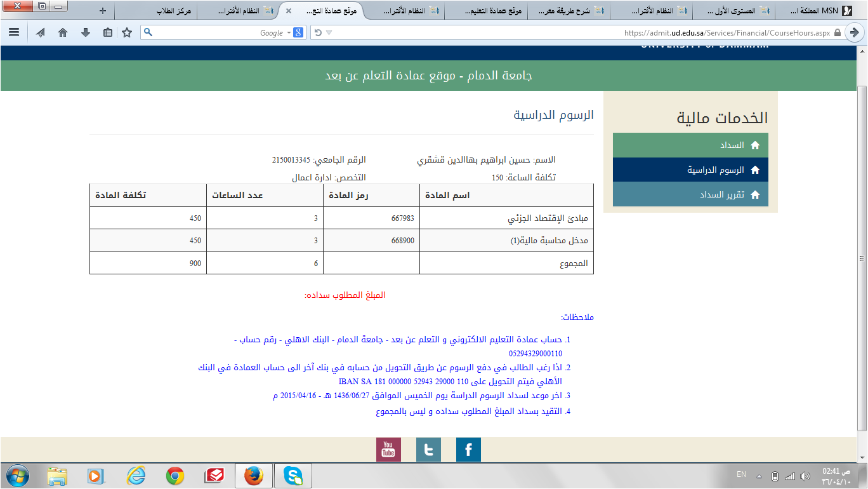Click the red المبلغ المطلوب سداده label
This screenshot has height=489, width=868.
(x=345, y=295)
